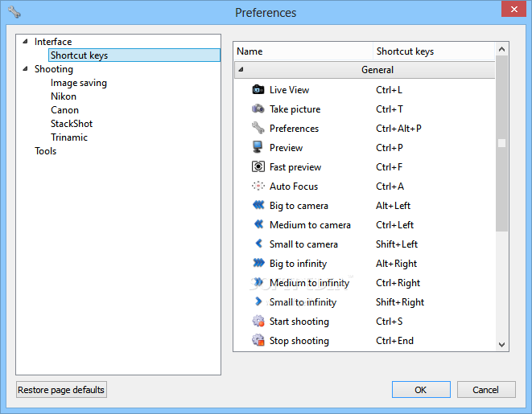Select the Fast preview row name
532x414 pixels.
coord(295,167)
